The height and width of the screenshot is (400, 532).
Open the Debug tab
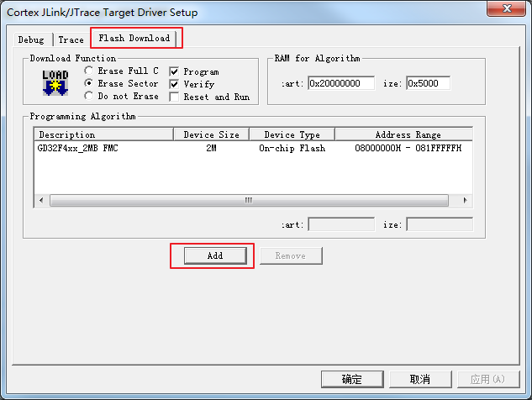pyautogui.click(x=31, y=39)
